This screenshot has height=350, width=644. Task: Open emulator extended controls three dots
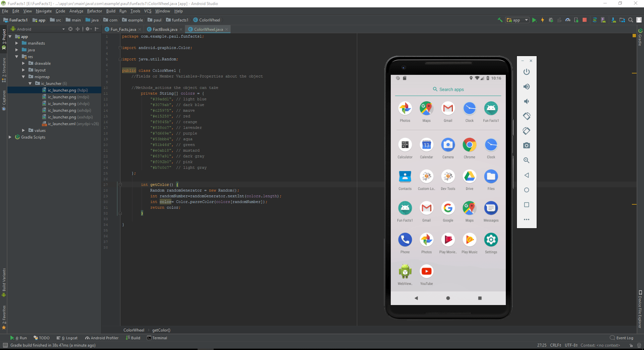[x=527, y=219]
